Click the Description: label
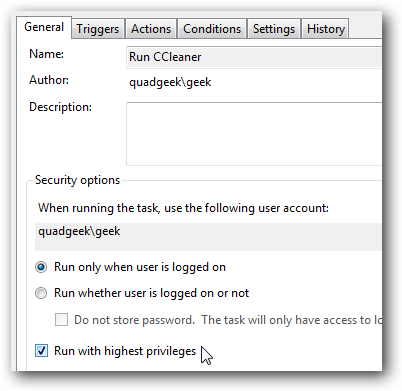The height and width of the screenshot is (391, 402). 60,107
